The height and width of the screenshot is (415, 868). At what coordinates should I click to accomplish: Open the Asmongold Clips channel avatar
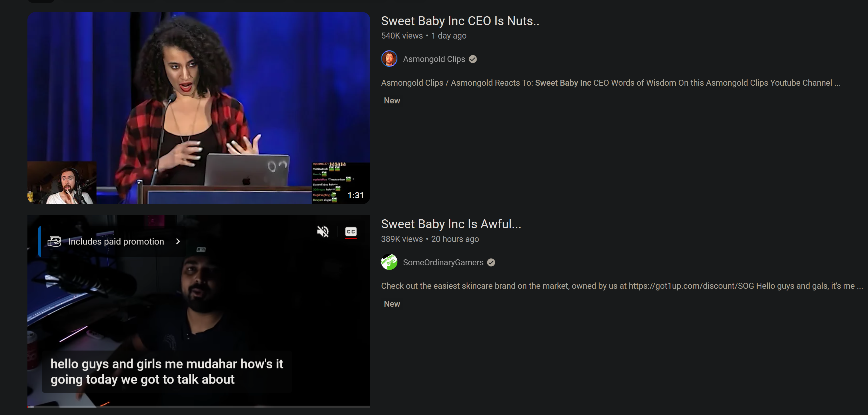pyautogui.click(x=389, y=59)
